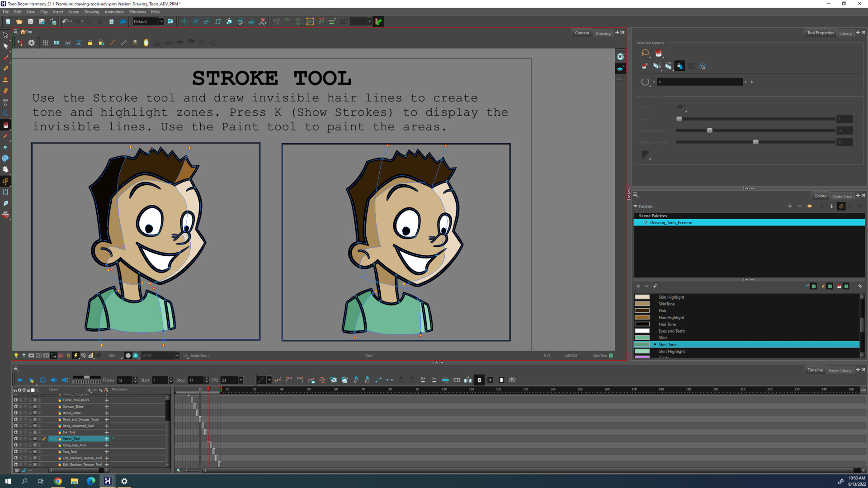Viewport: 868px width, 488px height.
Task: Switch to the Drawing tab
Action: pyautogui.click(x=603, y=33)
